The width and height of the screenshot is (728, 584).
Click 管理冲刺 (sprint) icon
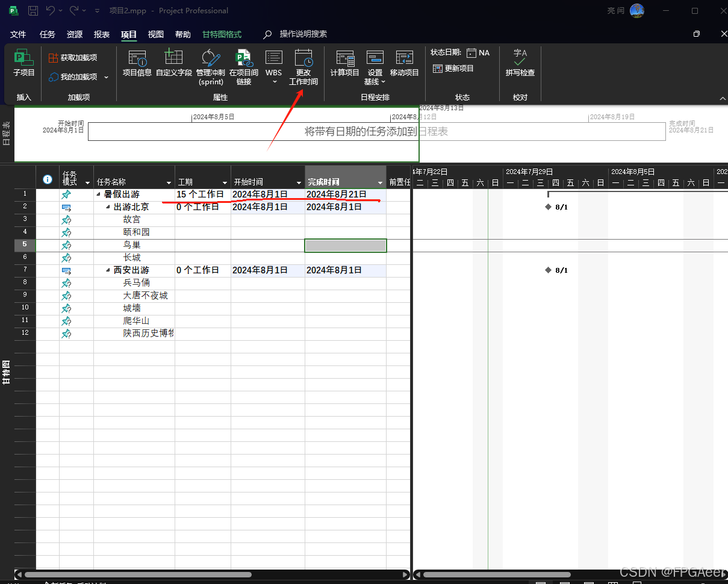[x=211, y=58]
